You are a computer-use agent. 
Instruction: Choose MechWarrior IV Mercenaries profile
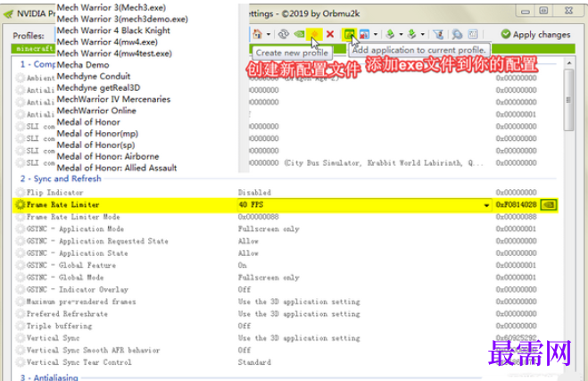point(113,99)
